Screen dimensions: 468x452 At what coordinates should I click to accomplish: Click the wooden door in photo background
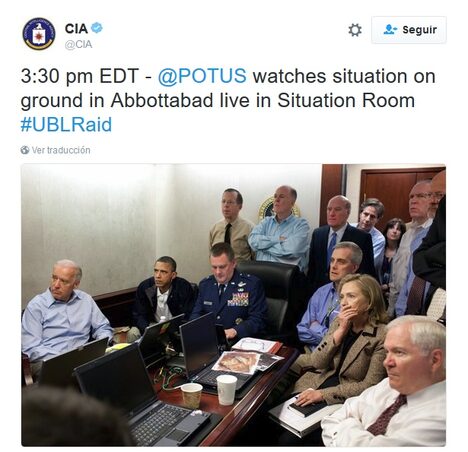click(391, 195)
